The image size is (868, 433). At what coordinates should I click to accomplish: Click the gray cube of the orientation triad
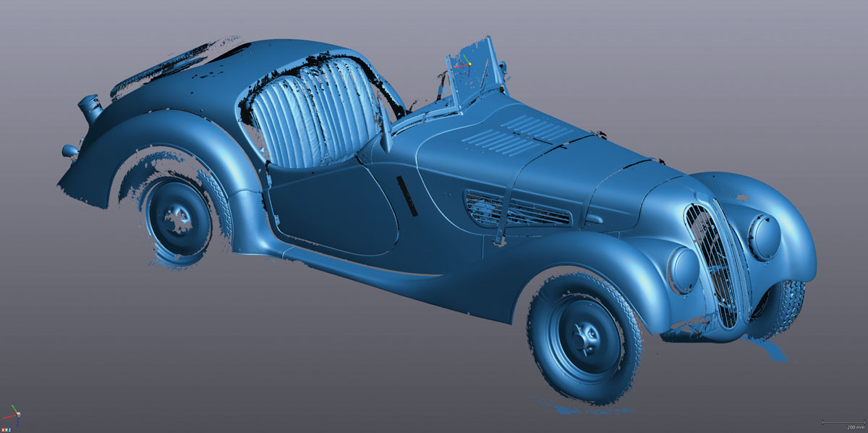(x=17, y=415)
